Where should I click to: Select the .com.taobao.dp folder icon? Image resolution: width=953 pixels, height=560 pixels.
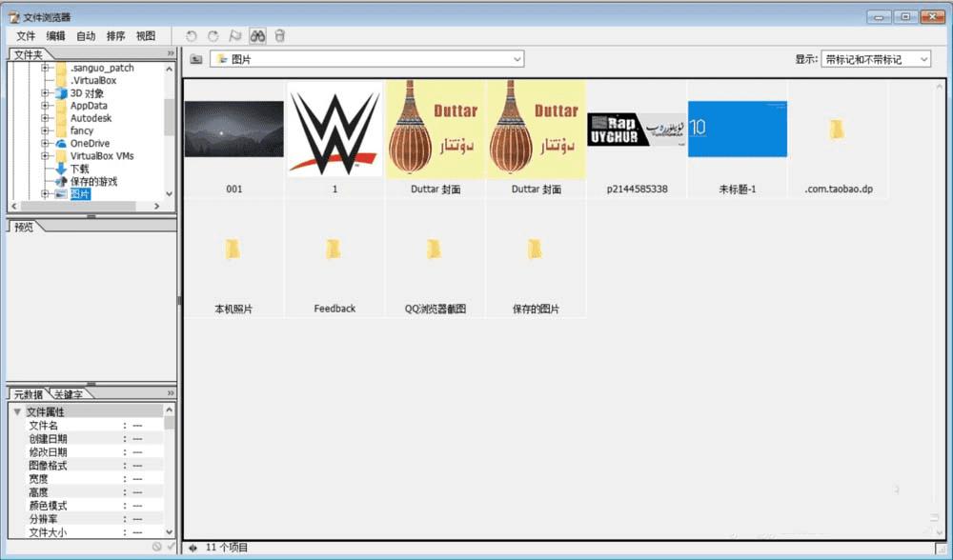pyautogui.click(x=838, y=129)
